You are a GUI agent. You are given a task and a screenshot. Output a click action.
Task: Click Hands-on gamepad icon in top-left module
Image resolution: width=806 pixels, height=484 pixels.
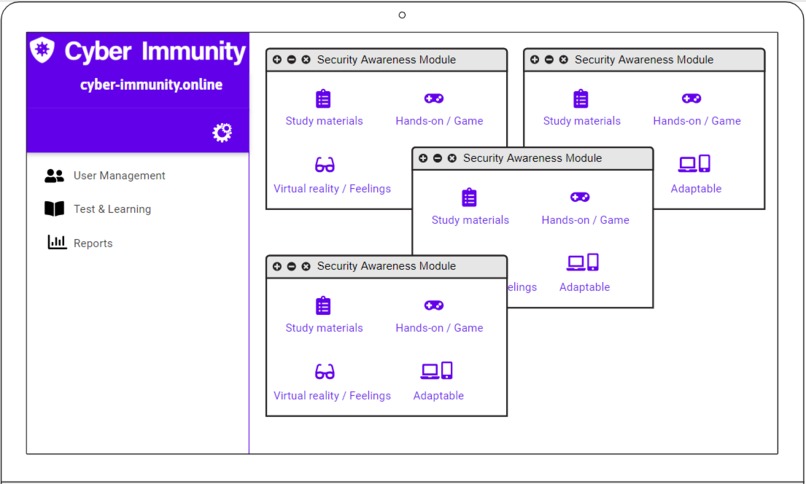[434, 98]
